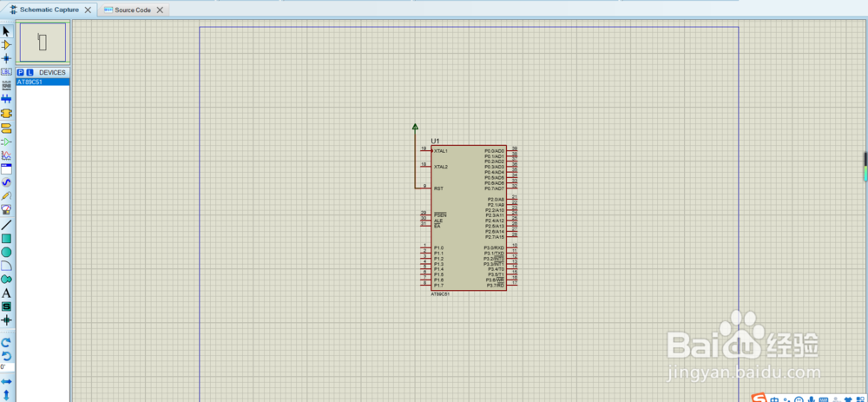The width and height of the screenshot is (868, 402).
Task: Open the Sogou soft keyboard icon
Action: (x=823, y=399)
